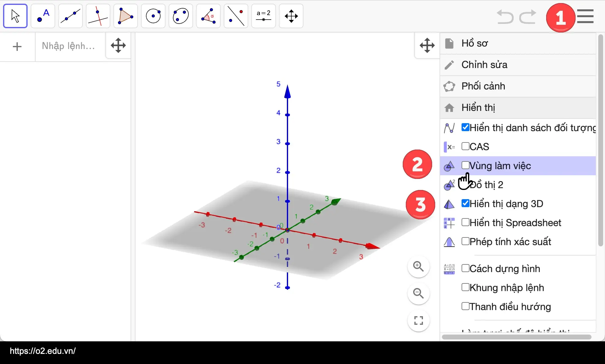
Task: Click the probability calculator bell curve icon
Action: click(449, 242)
